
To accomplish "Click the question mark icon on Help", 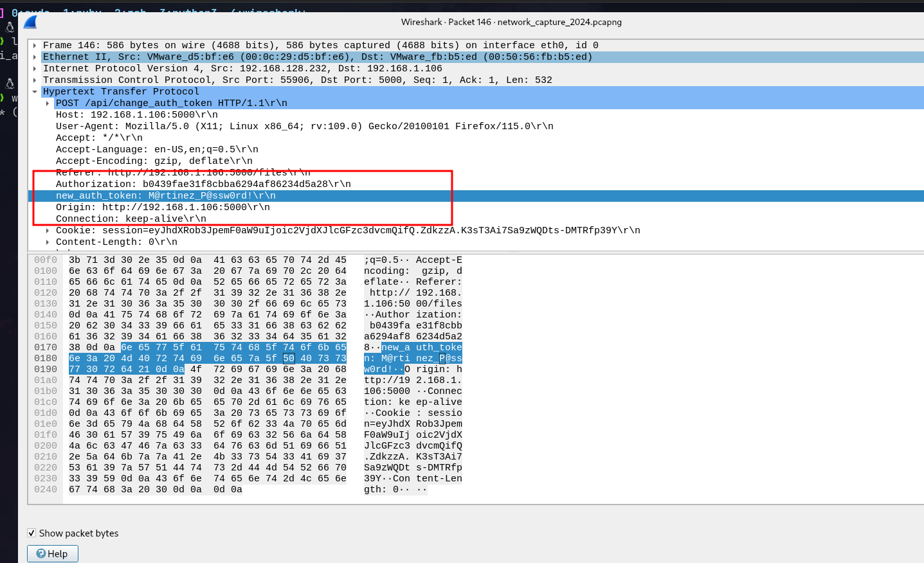I will pyautogui.click(x=41, y=553).
